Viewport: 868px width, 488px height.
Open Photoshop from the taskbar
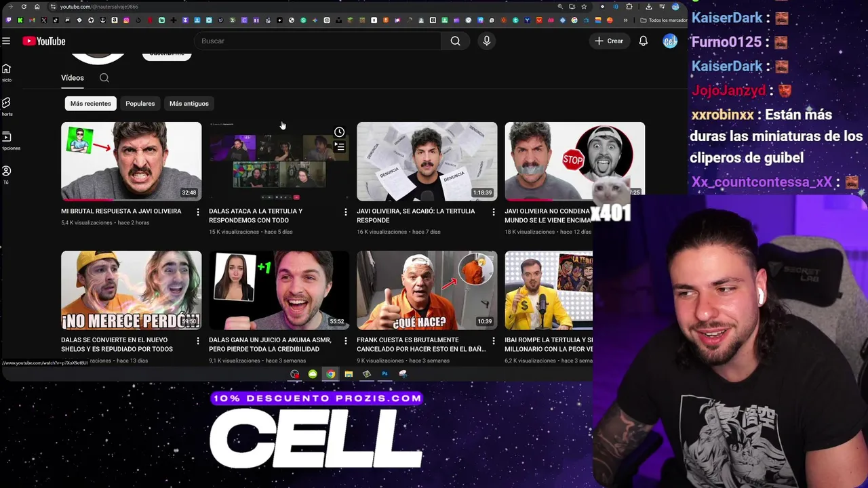[x=384, y=374]
